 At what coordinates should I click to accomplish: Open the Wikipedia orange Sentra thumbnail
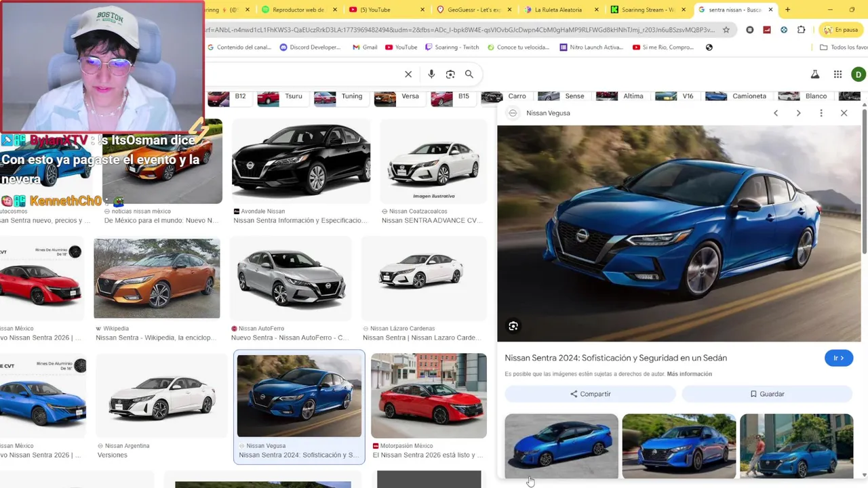pyautogui.click(x=157, y=279)
